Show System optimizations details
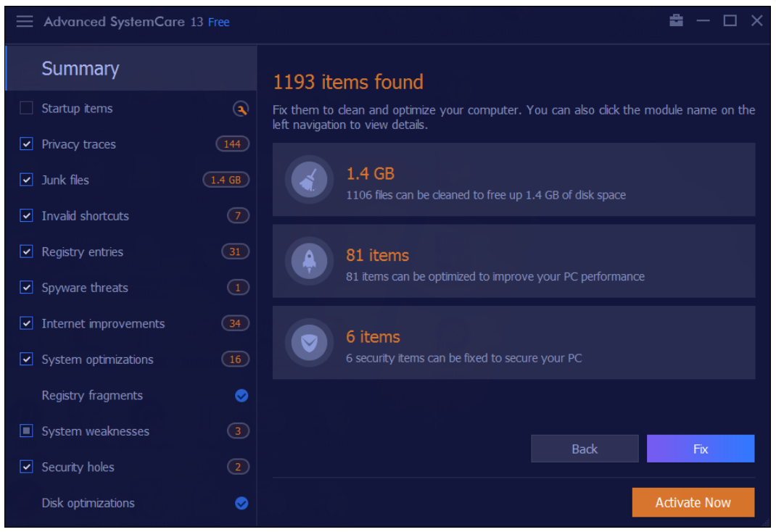The height and width of the screenshot is (532, 776). pos(97,359)
